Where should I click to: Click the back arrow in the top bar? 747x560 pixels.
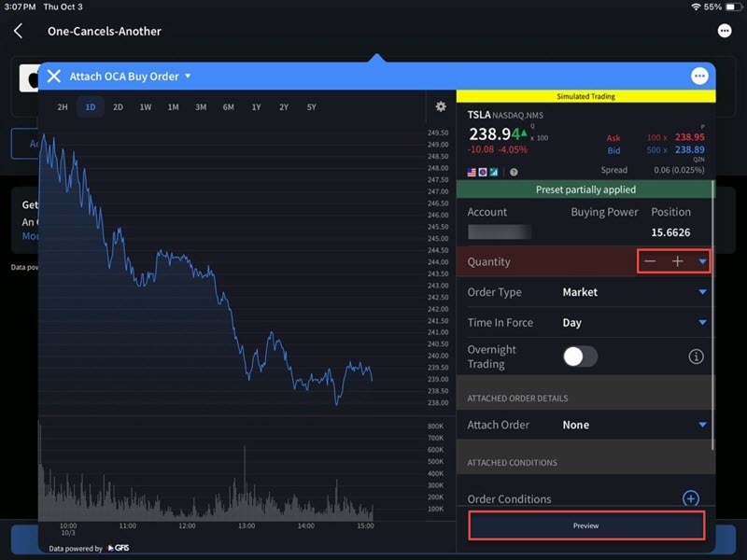tap(17, 31)
